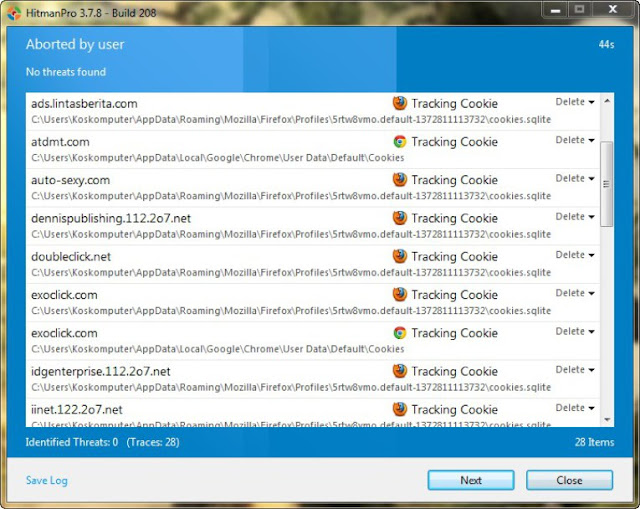Screen dimensions: 640x509
Task: Select the auto-sexy.com entry
Action: [313, 188]
